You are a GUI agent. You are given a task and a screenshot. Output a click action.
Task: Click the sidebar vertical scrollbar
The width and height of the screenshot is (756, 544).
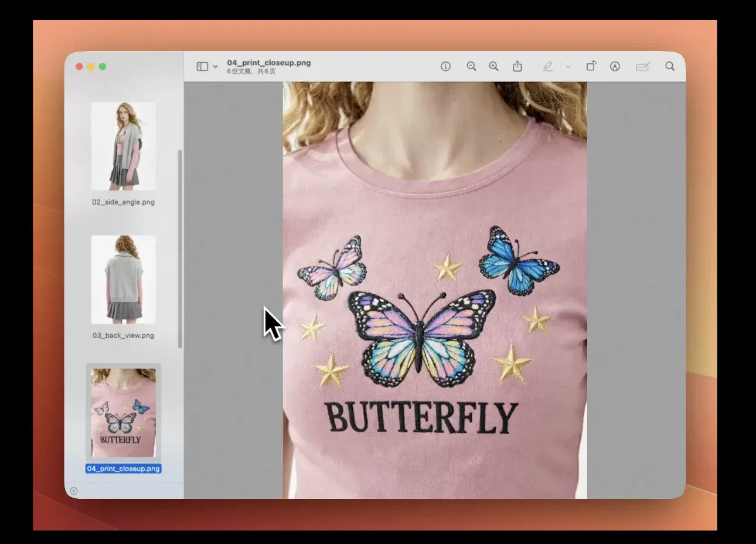coord(180,249)
